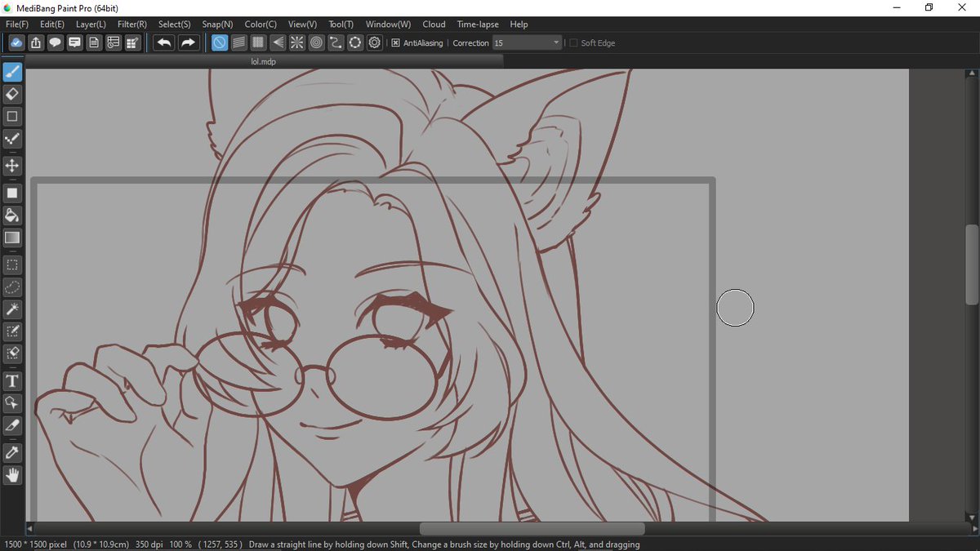Undo the last action
Image resolution: width=980 pixels, height=551 pixels.
164,42
